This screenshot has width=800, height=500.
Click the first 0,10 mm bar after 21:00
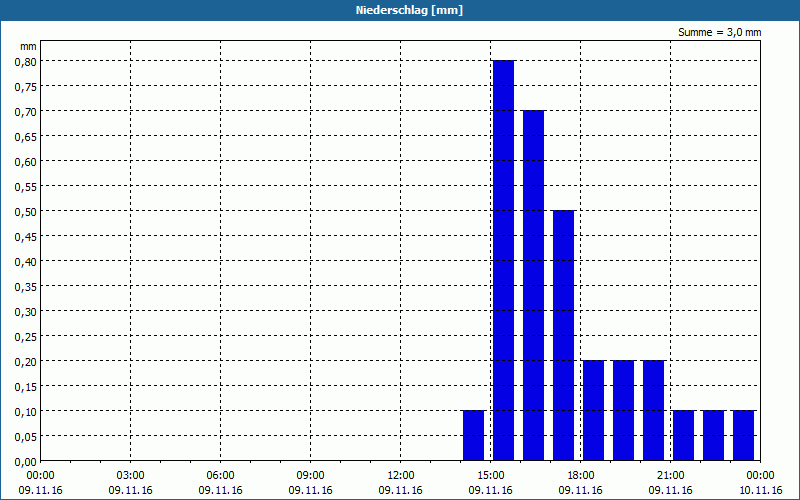click(683, 436)
